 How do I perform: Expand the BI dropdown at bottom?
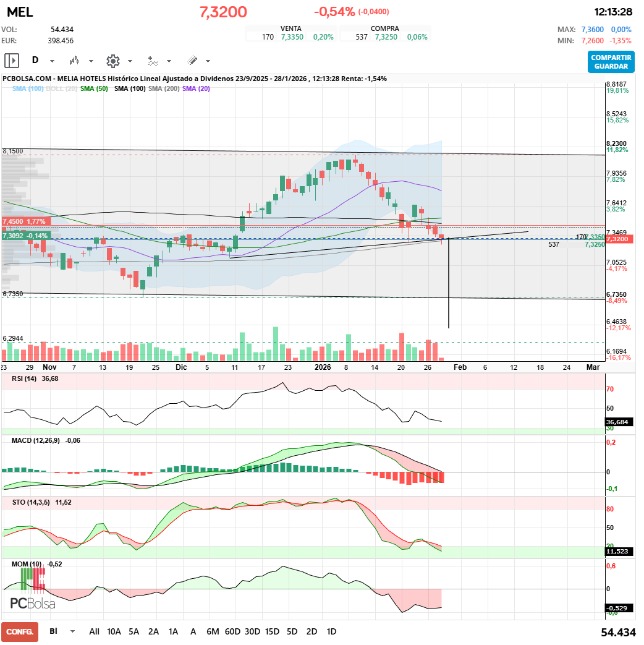[x=73, y=631]
